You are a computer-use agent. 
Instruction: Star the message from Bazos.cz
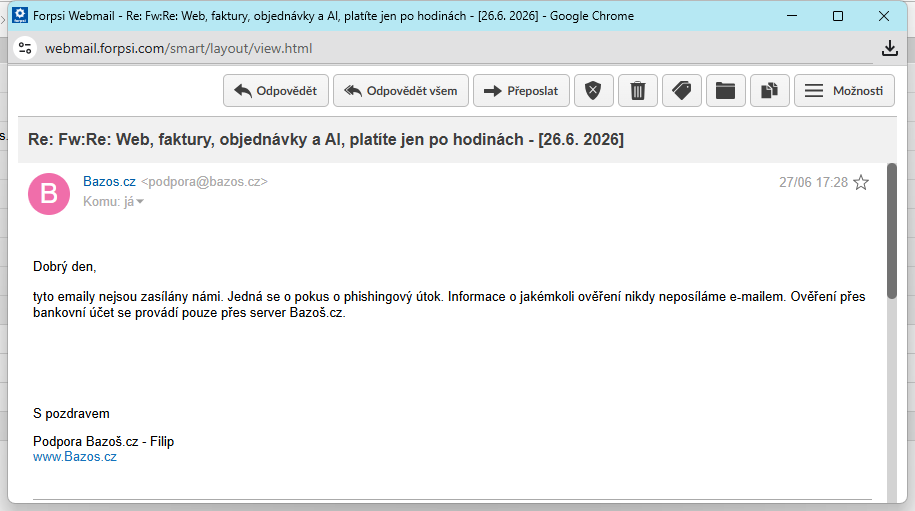(x=861, y=183)
